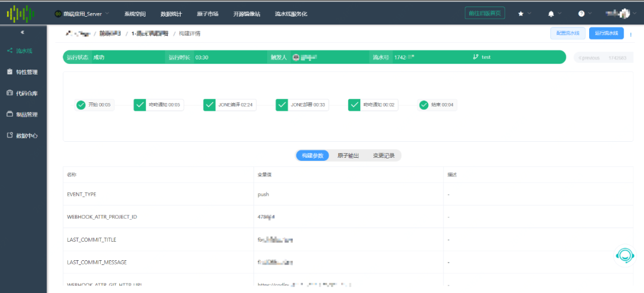The height and width of the screenshot is (293, 644).
Task: Select the 开始 00:05 stage node
Action: [x=94, y=105]
